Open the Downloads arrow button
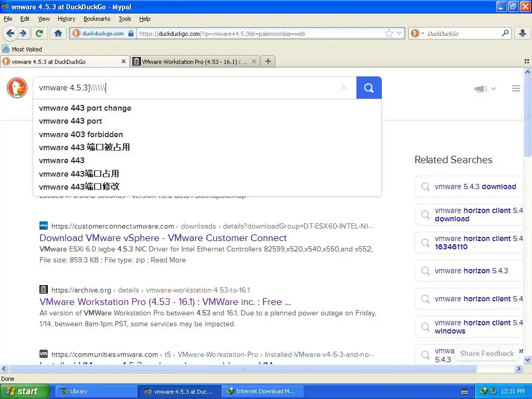The width and height of the screenshot is (532, 399). point(523,33)
